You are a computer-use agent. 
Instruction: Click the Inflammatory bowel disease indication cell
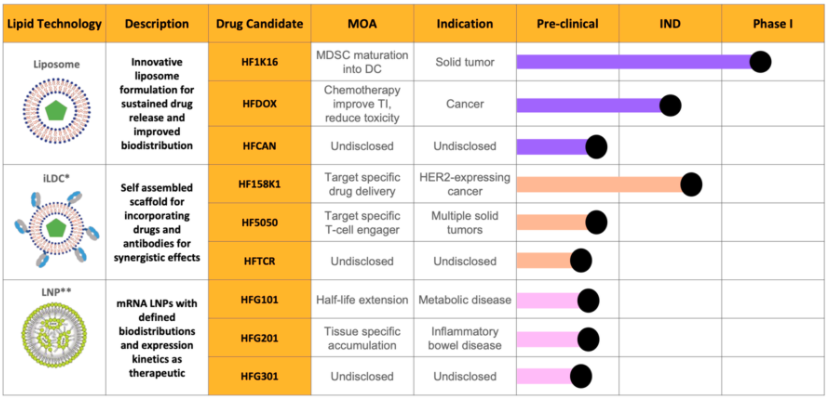tap(465, 338)
